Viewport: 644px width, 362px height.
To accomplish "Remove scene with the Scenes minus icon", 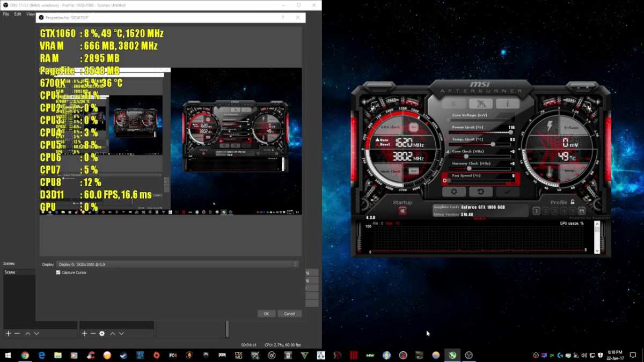I will click(17, 334).
